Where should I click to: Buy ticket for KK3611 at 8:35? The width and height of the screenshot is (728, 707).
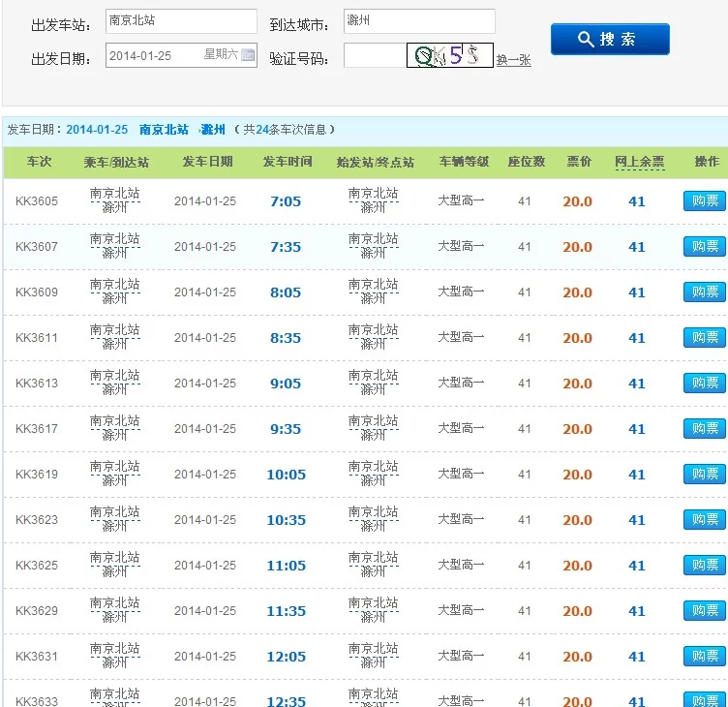click(x=705, y=337)
